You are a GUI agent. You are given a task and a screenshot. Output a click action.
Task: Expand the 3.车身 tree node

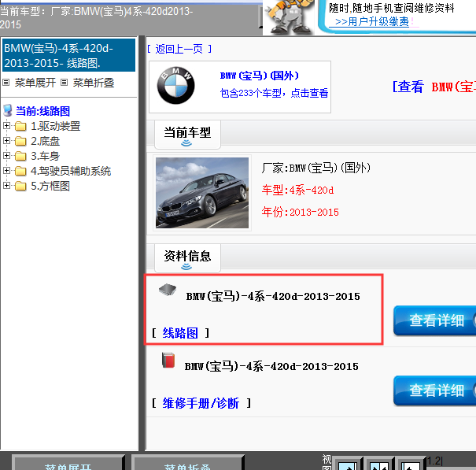[6, 156]
